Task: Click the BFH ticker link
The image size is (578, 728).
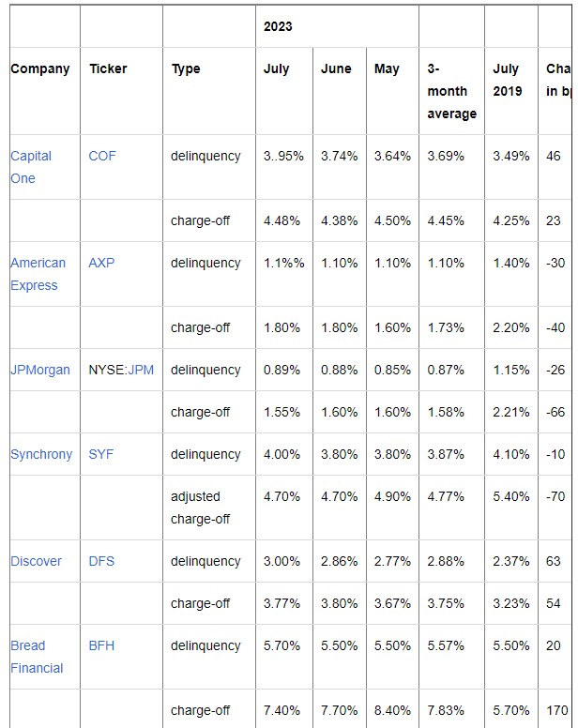Action: coord(101,646)
